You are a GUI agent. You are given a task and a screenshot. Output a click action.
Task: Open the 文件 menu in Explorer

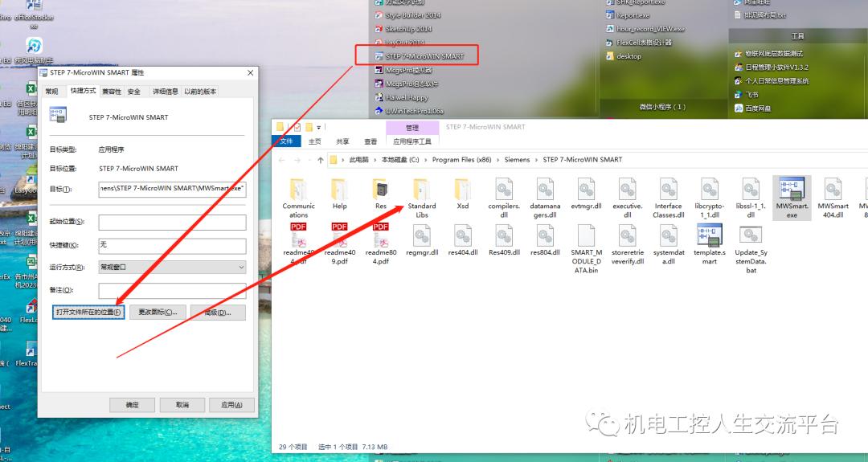pyautogui.click(x=287, y=141)
